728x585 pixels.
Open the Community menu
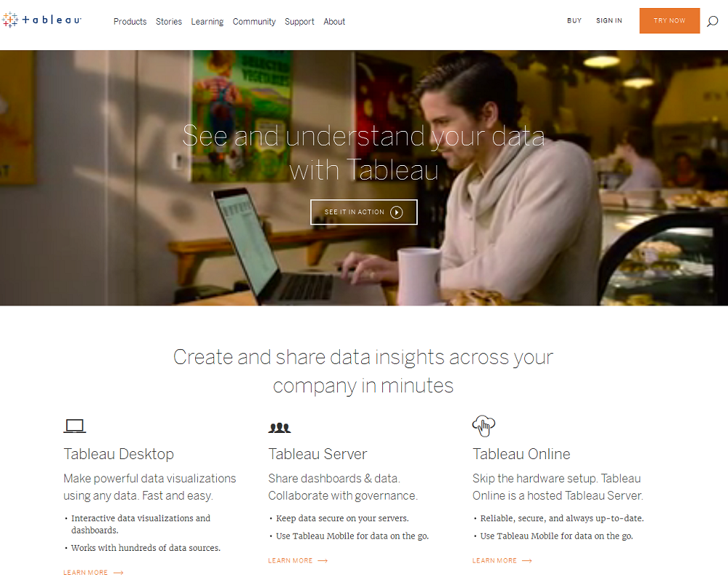254,22
